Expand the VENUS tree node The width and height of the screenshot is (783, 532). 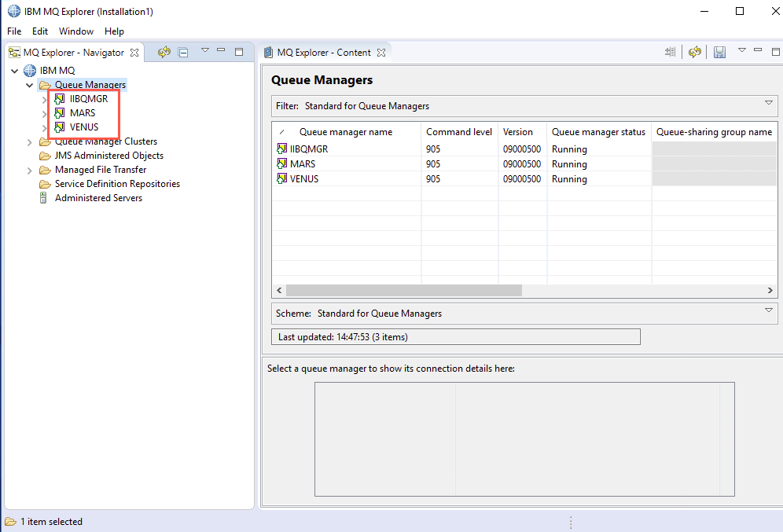point(45,128)
